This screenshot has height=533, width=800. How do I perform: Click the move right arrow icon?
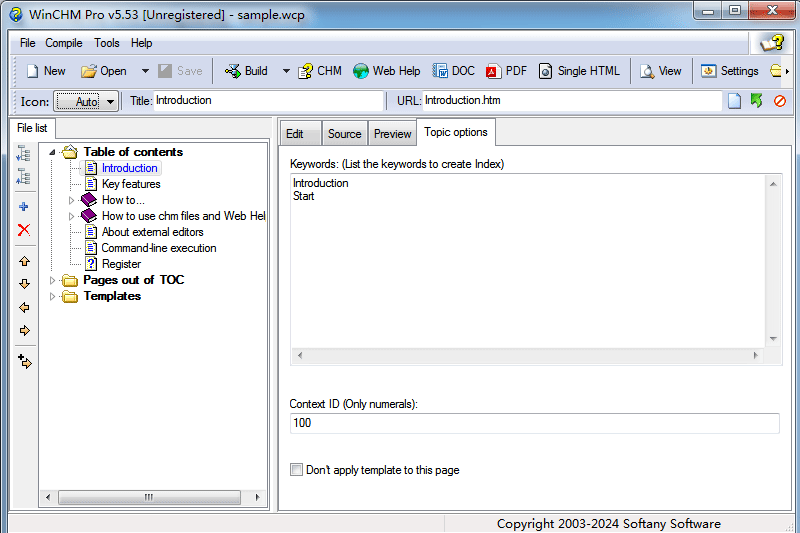pos(24,331)
